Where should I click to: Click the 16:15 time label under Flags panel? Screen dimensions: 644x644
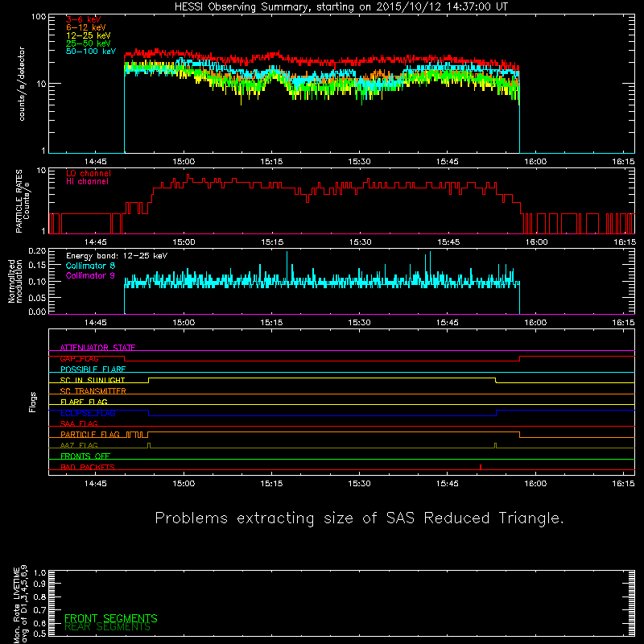tap(623, 484)
